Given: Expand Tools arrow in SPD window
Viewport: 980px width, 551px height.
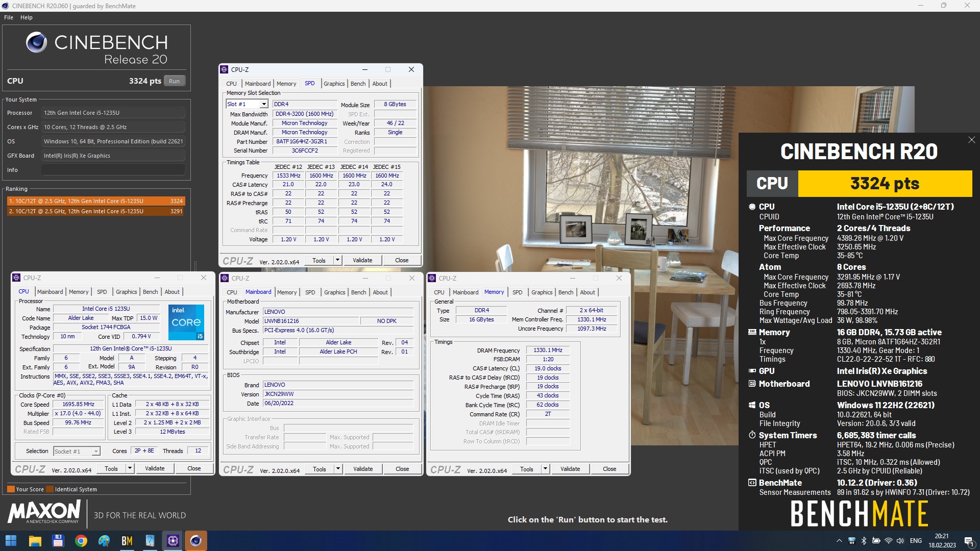Looking at the screenshot, I should 337,260.
